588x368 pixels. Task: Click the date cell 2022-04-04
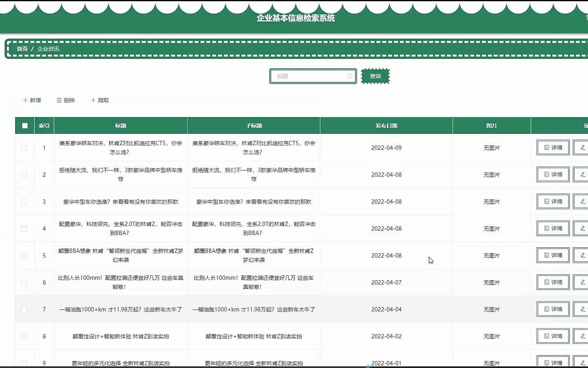(x=386, y=309)
